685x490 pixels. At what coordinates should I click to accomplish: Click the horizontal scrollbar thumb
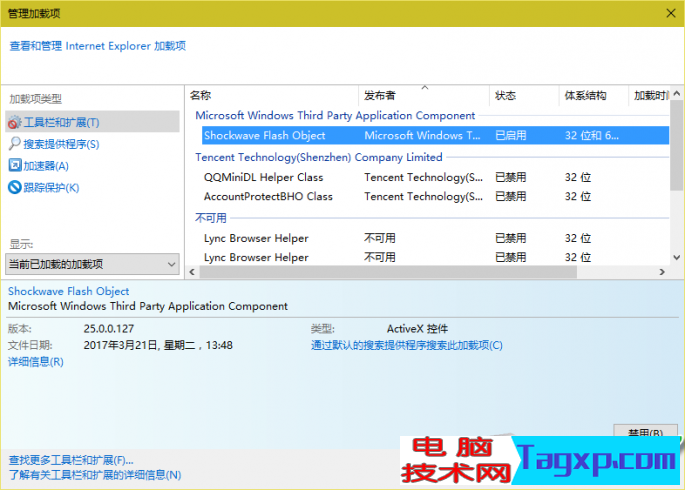click(388, 272)
